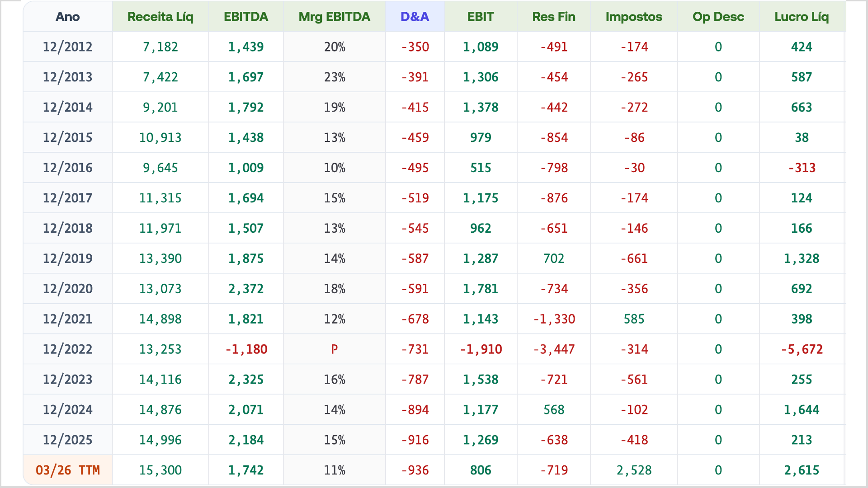Viewport: 868px width, 488px height.
Task: Select the Receita Líq column header
Action: (160, 17)
